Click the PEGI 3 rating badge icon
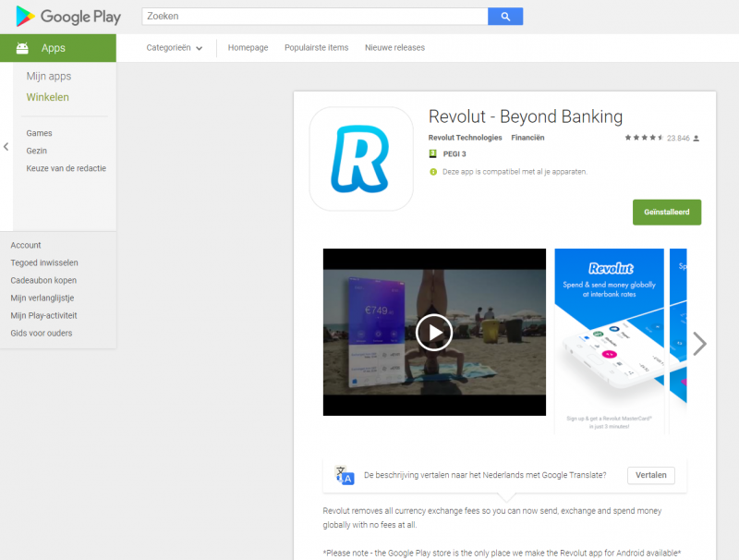The image size is (739, 560). coord(432,153)
